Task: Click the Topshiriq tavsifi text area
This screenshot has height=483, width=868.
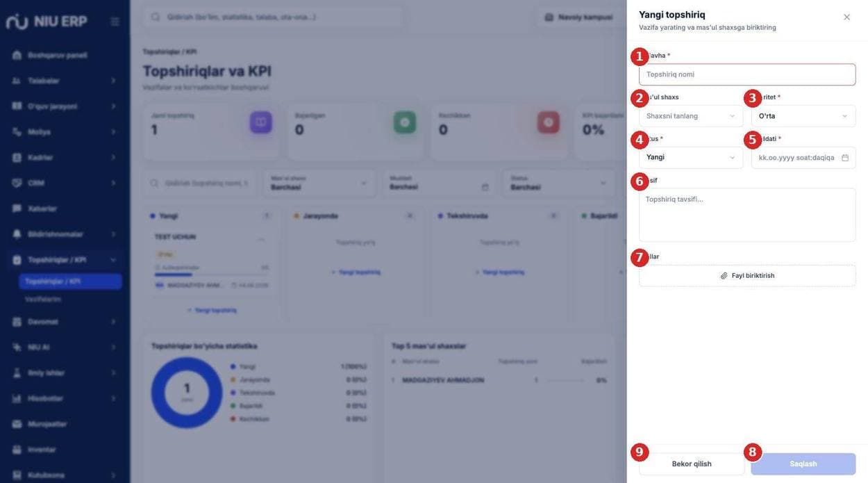Action: 747,215
